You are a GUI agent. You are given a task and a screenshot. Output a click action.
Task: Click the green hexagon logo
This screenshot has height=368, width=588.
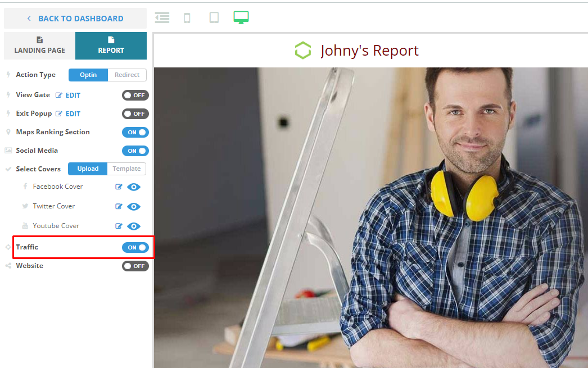point(303,51)
